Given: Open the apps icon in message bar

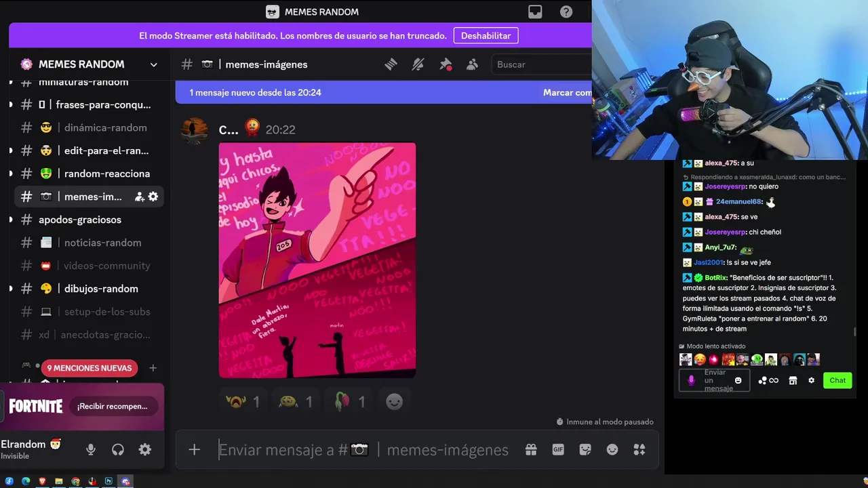Looking at the screenshot, I should click(639, 449).
